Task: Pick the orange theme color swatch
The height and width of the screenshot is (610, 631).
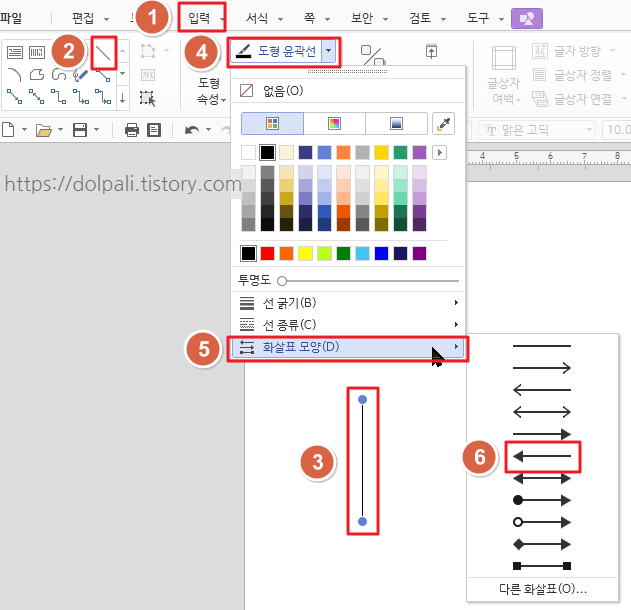Action: (343, 152)
